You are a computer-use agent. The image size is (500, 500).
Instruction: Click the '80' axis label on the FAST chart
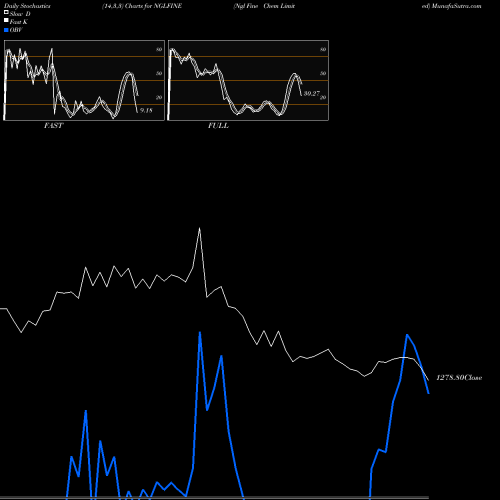tap(159, 49)
